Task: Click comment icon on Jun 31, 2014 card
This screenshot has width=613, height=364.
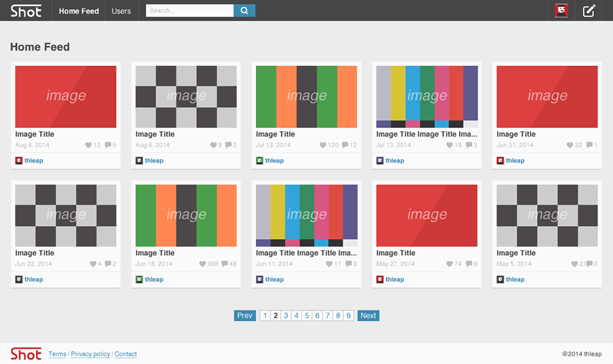Action: [589, 145]
